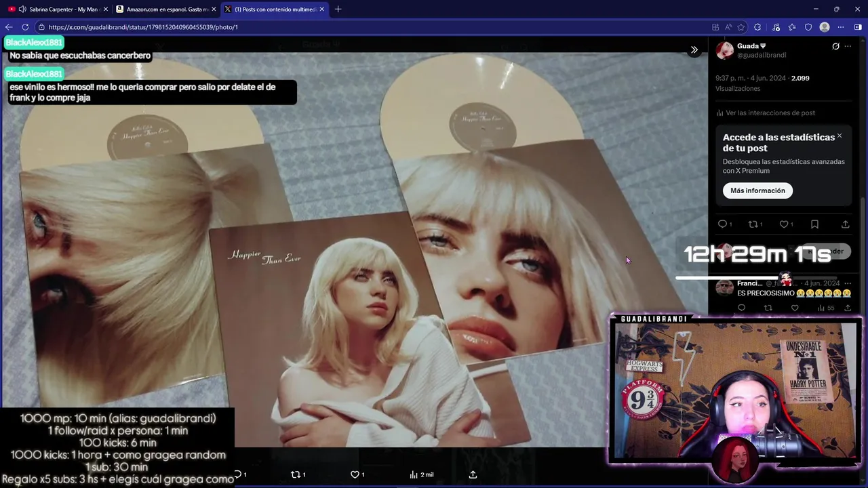Click the billie eilish vinyl photo

354,251
